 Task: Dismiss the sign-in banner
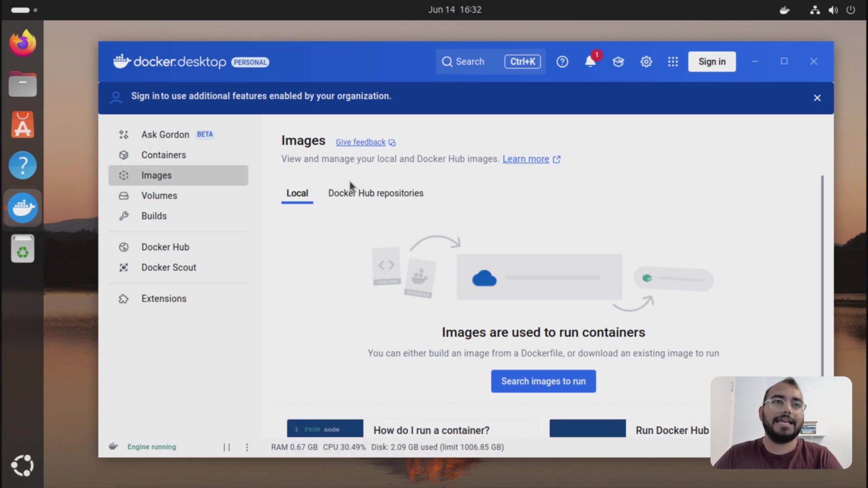817,98
